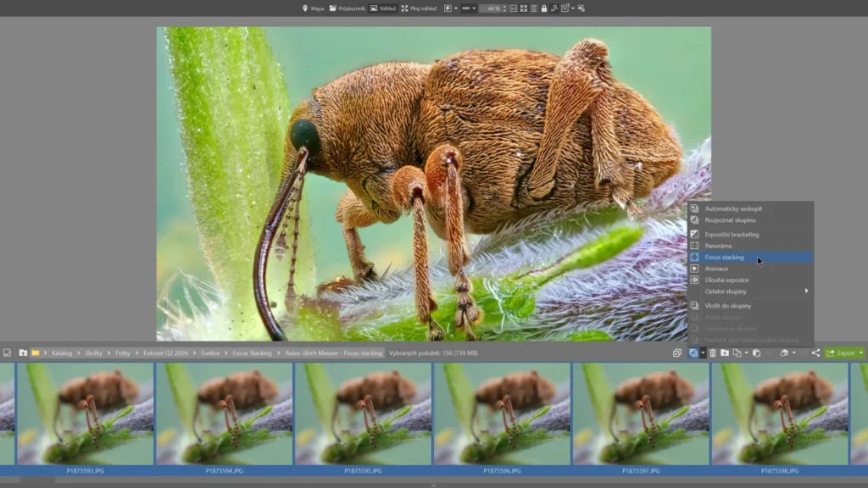Click the yellow folder breadcrumb icon

[x=36, y=353]
